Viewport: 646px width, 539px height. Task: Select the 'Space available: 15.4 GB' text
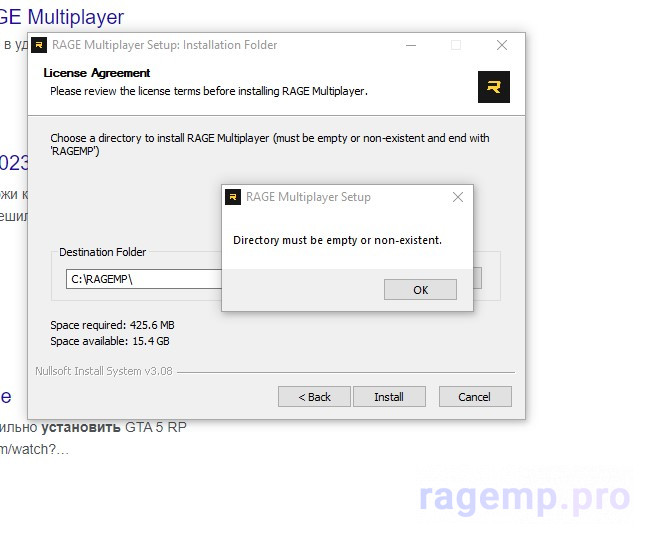point(110,341)
